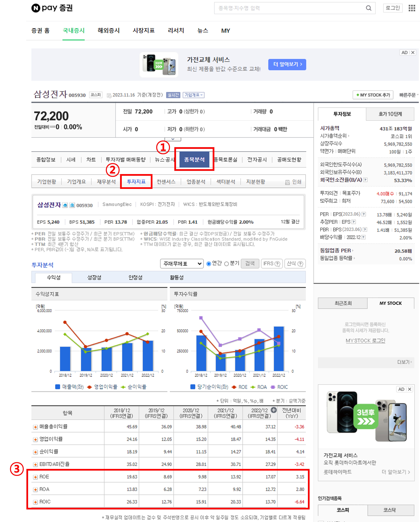Click the 산식 help question icon
The image size is (420, 522).
coord(300,264)
